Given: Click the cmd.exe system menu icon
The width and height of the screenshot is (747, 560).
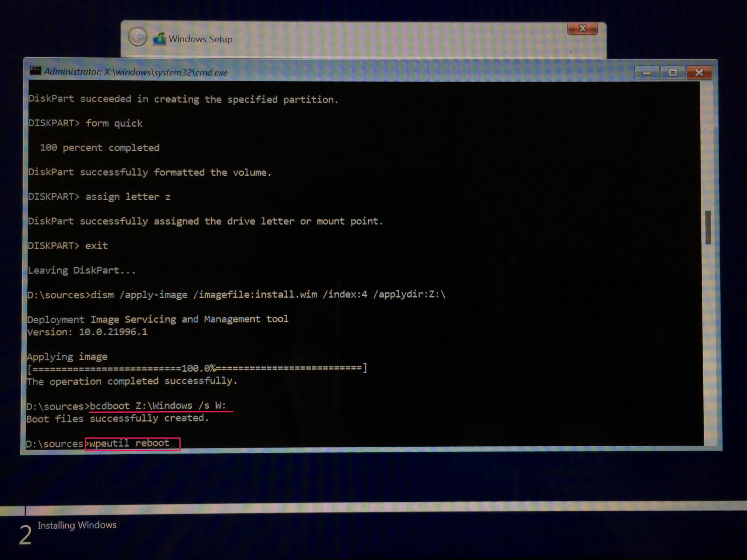Looking at the screenshot, I should [35, 71].
